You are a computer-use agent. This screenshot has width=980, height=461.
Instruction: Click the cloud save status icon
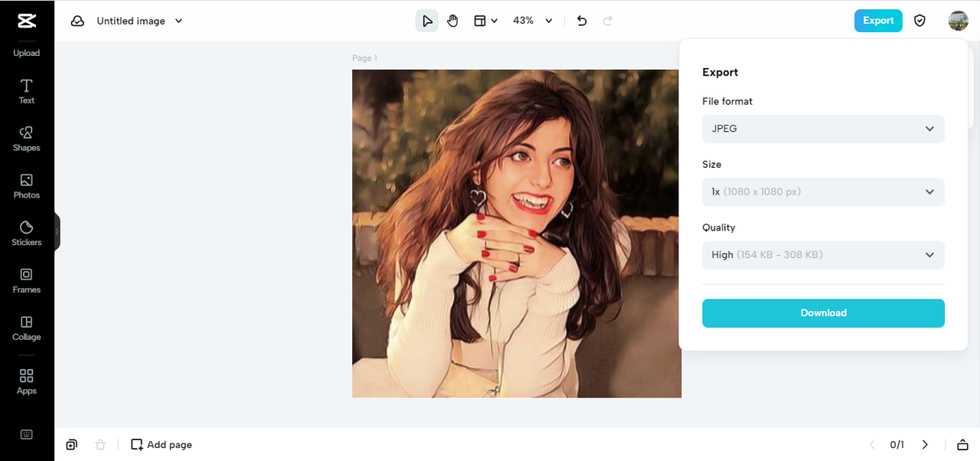pyautogui.click(x=77, y=21)
